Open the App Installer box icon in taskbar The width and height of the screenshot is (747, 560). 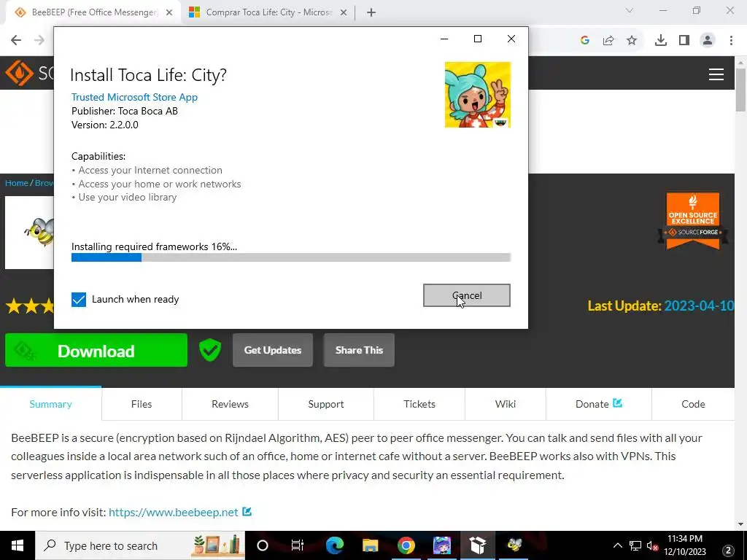tap(477, 545)
